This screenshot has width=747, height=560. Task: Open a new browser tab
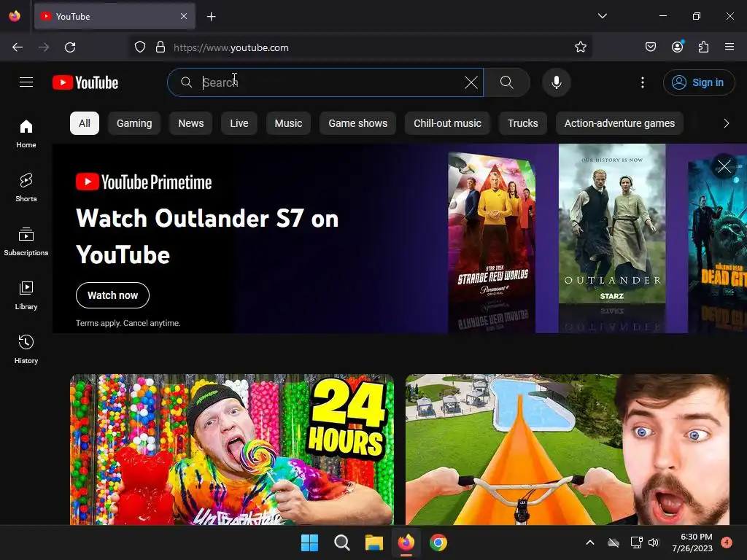(x=211, y=17)
